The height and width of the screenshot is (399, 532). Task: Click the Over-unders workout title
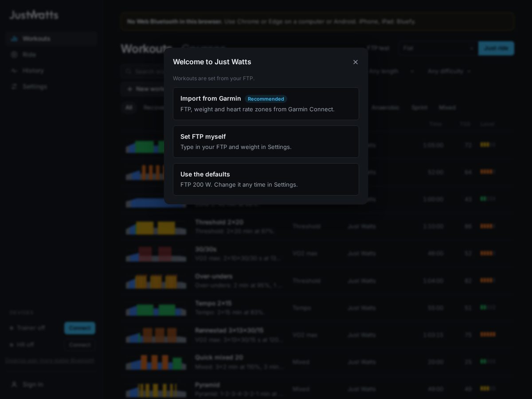pos(214,276)
